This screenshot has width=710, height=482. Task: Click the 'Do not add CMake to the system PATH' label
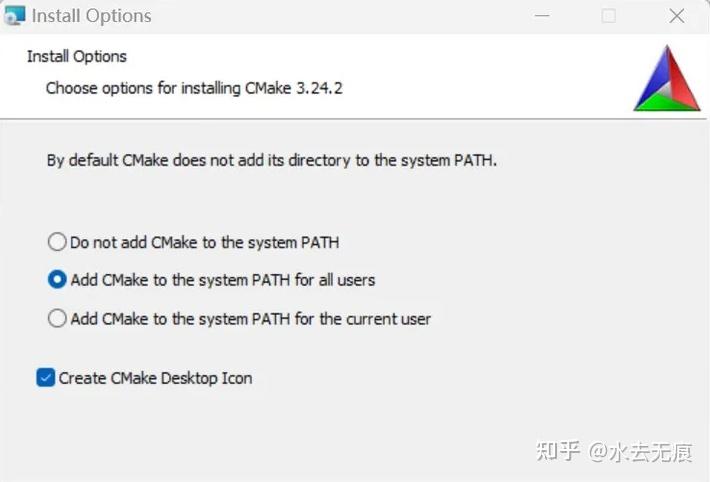[204, 242]
